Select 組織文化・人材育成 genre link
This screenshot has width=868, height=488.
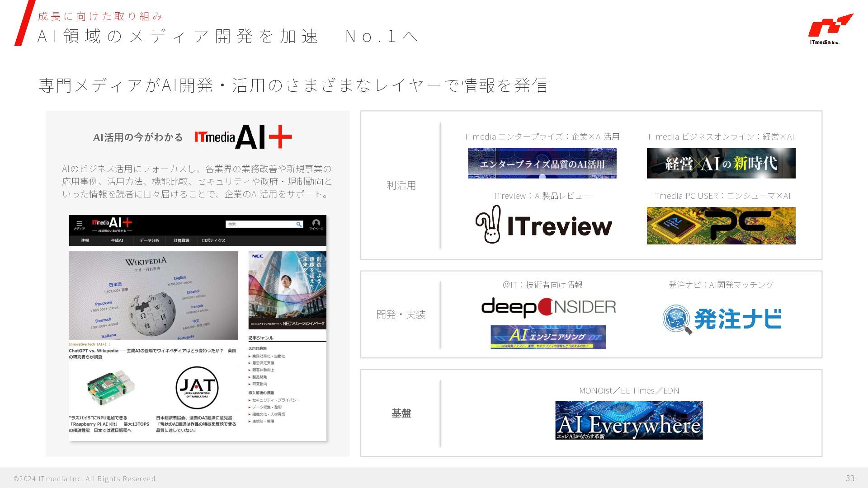269,414
